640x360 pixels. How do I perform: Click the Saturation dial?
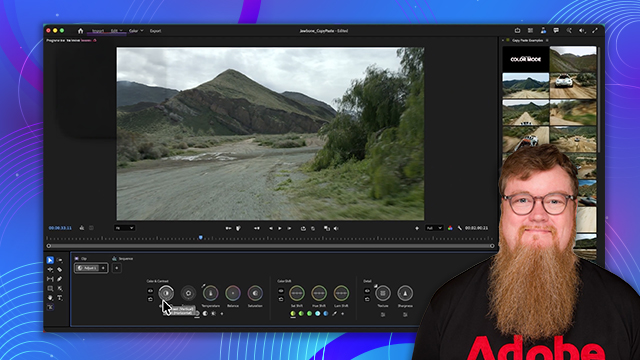coord(255,293)
